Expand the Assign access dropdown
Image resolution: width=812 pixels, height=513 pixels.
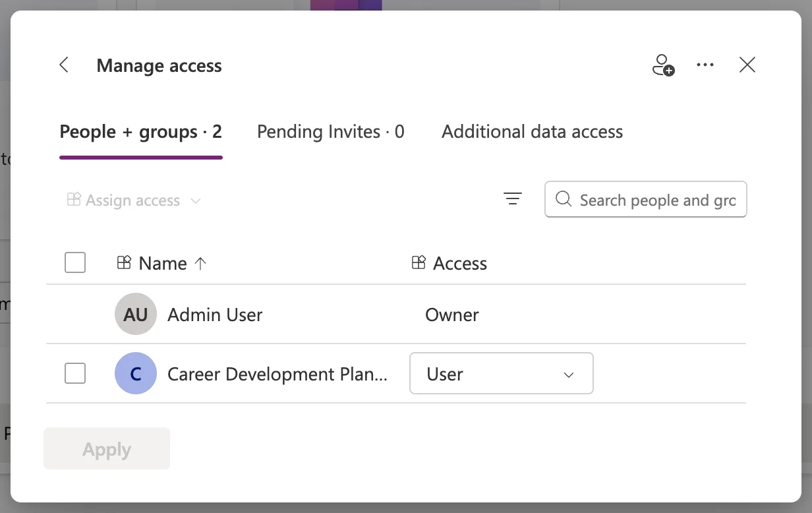coord(134,200)
